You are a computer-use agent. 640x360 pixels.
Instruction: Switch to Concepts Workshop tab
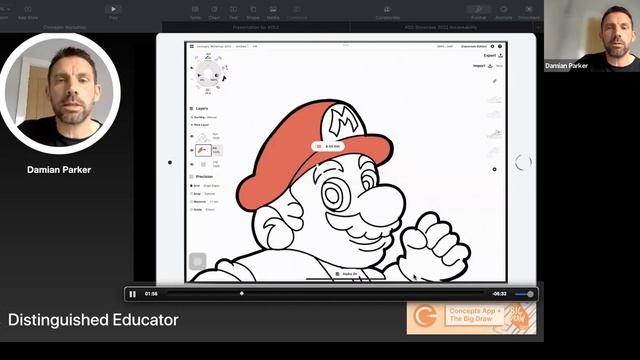(x=64, y=27)
